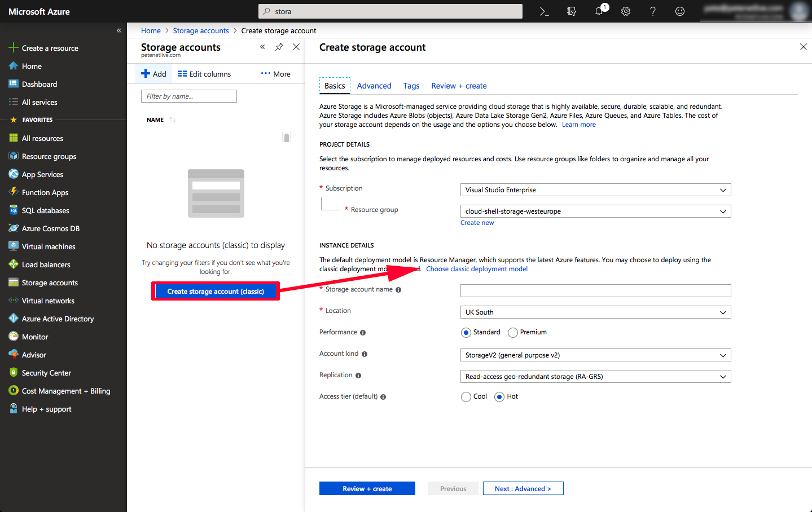Open Security Center in sidebar
This screenshot has height=512, width=812.
pyautogui.click(x=46, y=373)
